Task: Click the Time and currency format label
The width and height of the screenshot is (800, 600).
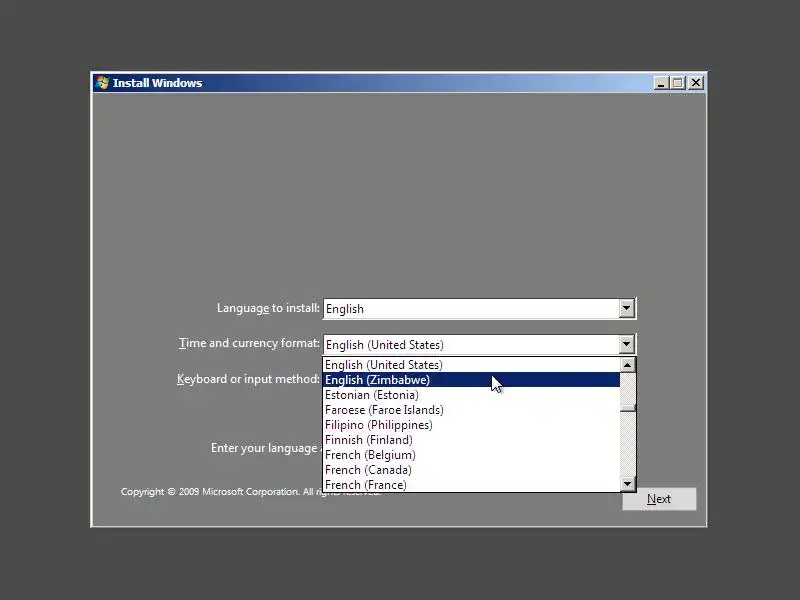Action: click(249, 343)
